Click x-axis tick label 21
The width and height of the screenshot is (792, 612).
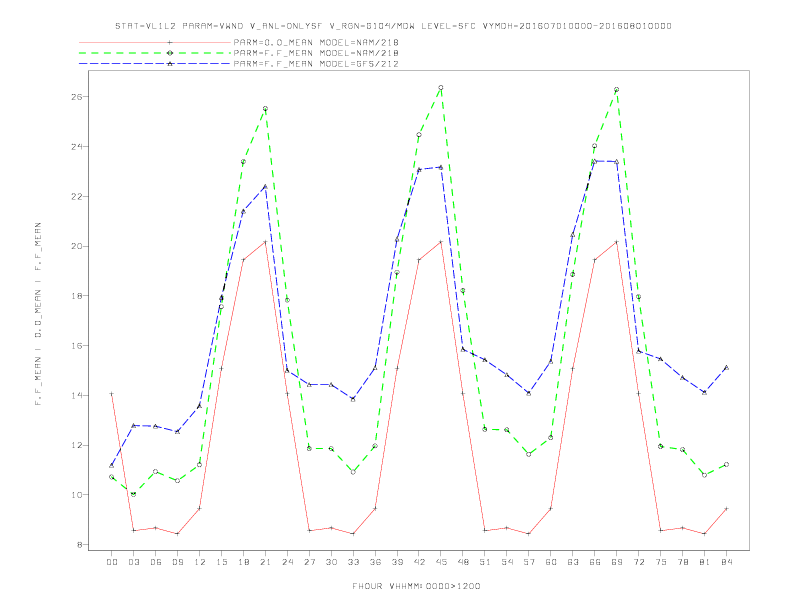pos(265,562)
